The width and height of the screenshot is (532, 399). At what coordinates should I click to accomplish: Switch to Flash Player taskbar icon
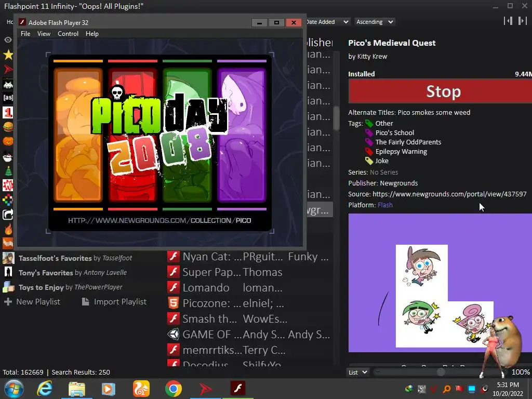tap(237, 388)
